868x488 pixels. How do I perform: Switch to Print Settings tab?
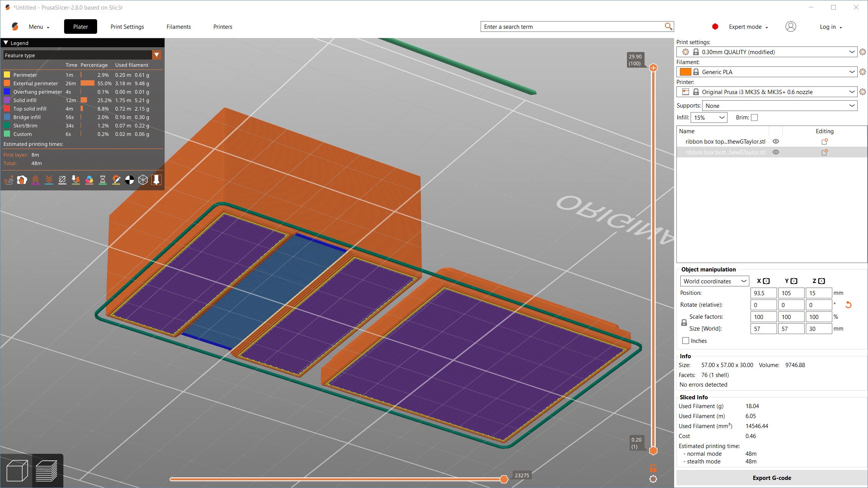(x=127, y=27)
